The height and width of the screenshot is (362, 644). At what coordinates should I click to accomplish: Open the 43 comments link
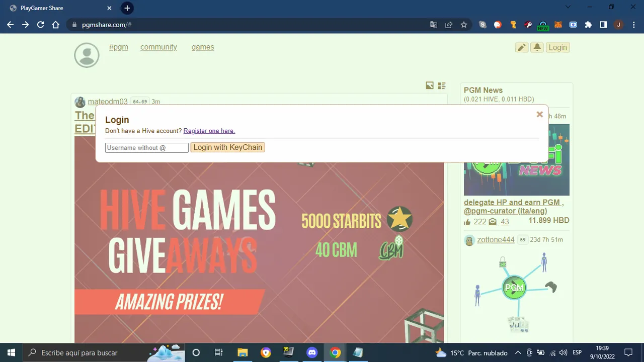(x=505, y=222)
